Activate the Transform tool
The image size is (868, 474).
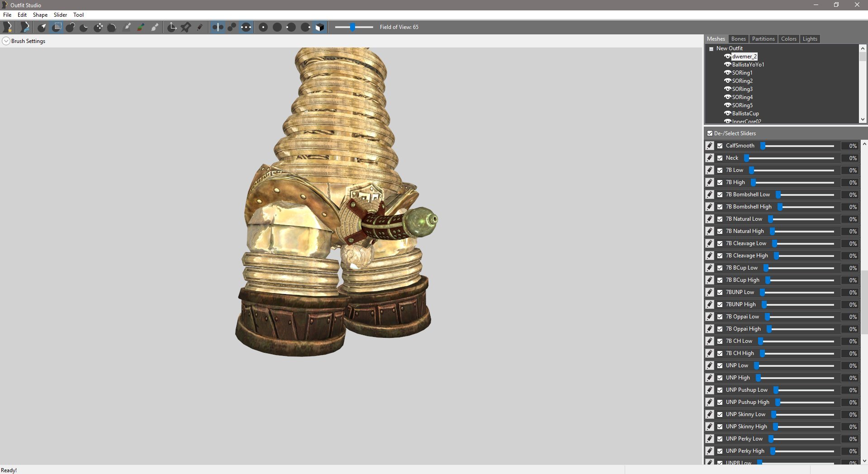pyautogui.click(x=172, y=27)
